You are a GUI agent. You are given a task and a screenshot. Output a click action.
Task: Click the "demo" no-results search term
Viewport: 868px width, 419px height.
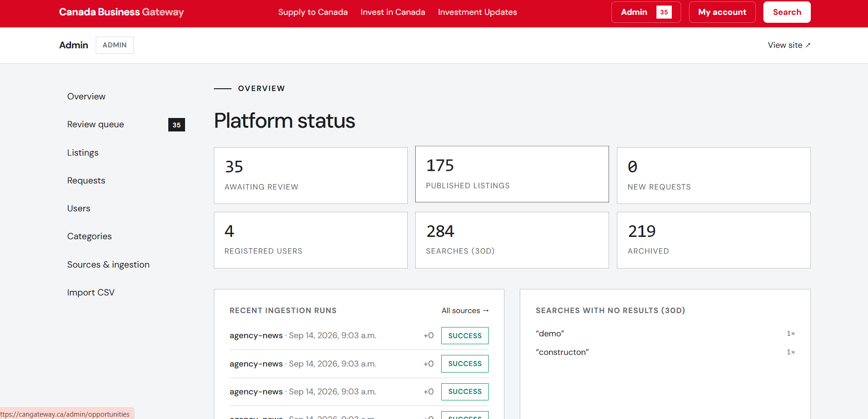(550, 334)
